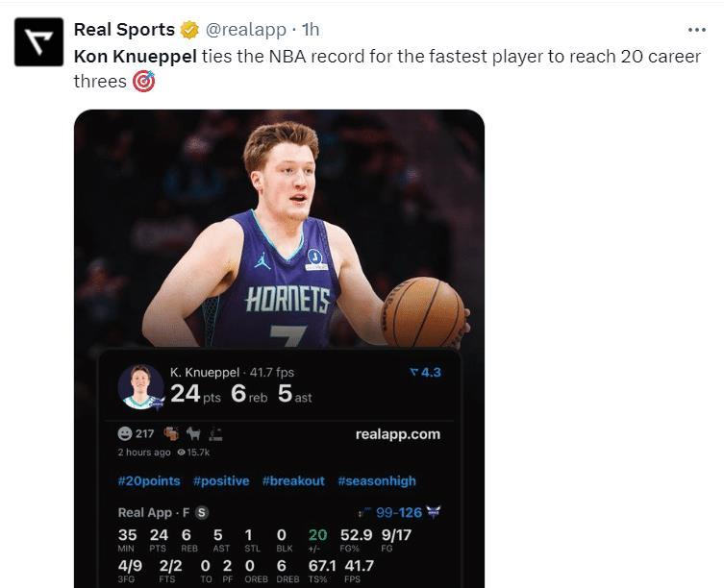Select the #seasonhigh hashtag
The height and width of the screenshot is (588, 724).
[x=376, y=481]
